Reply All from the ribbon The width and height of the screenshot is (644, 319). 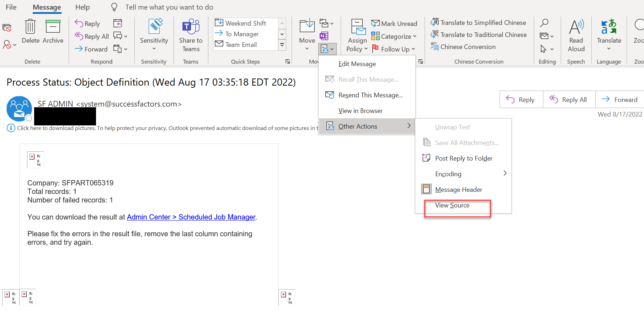point(92,36)
